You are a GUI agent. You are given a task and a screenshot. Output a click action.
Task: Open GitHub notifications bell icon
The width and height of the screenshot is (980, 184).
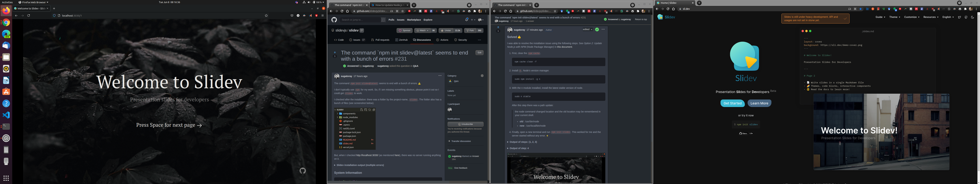tap(467, 20)
